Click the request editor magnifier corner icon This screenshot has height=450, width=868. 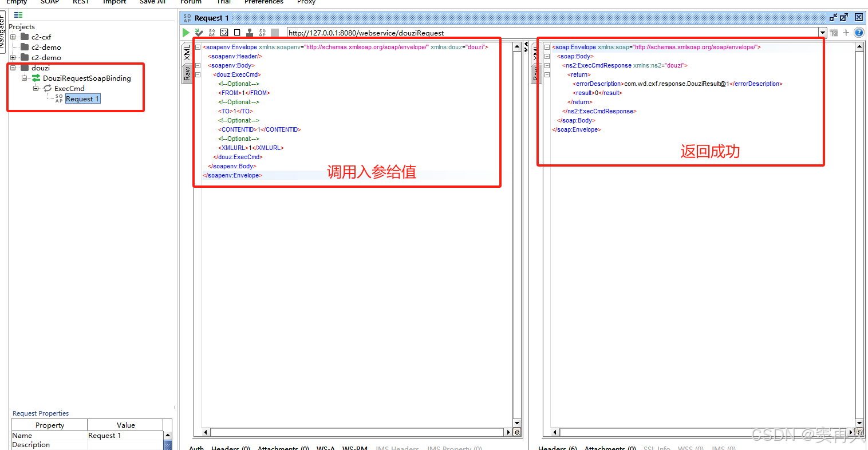[x=517, y=432]
